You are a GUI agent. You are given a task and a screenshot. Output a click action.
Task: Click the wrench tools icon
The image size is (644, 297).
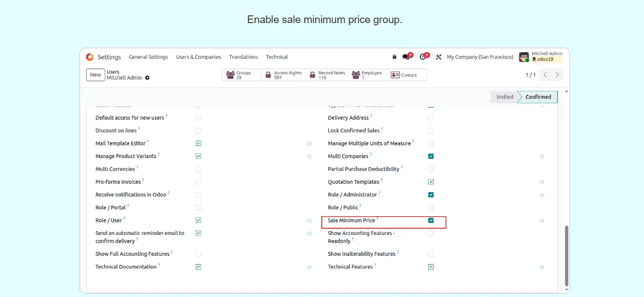tap(438, 57)
